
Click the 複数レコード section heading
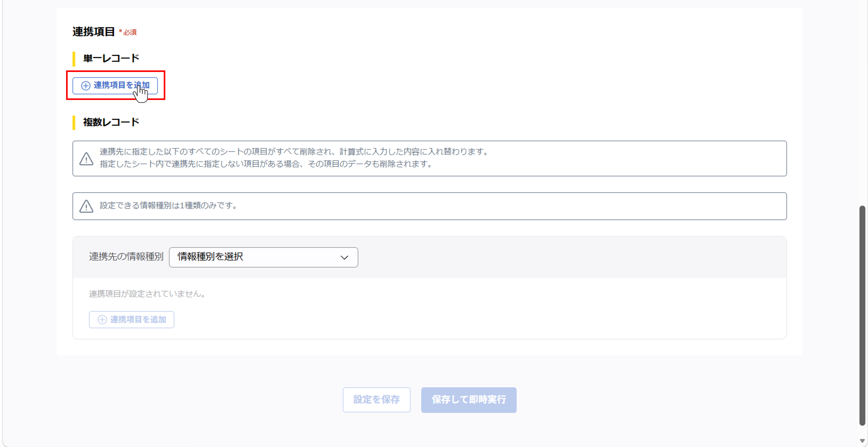pos(111,122)
